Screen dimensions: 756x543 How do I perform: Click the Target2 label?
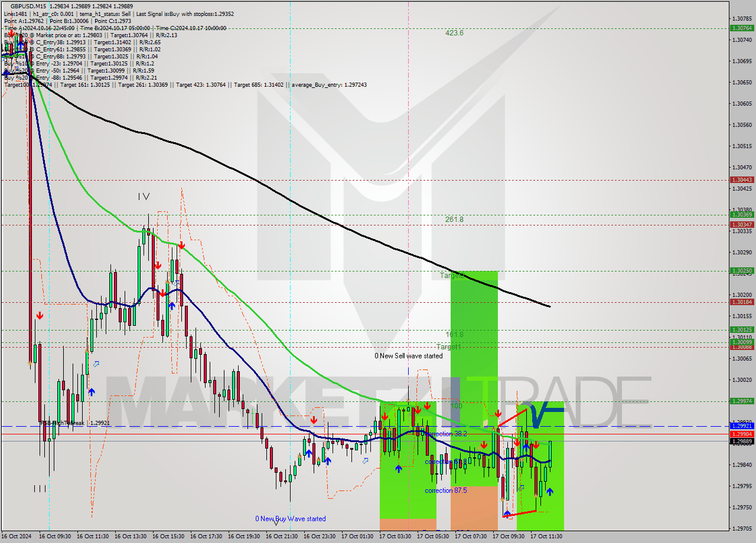[451, 276]
